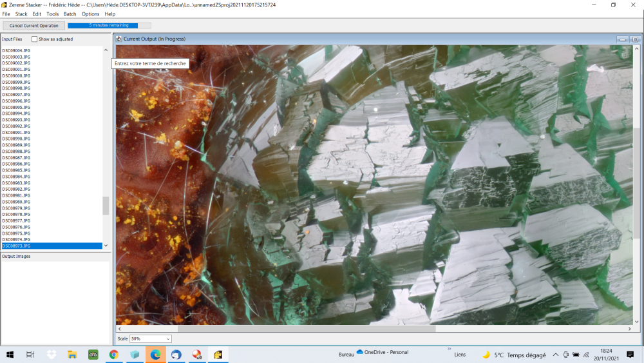Viewport: 644px width, 363px height.
Task: Open Dropbox from the taskbar
Action: (52, 355)
